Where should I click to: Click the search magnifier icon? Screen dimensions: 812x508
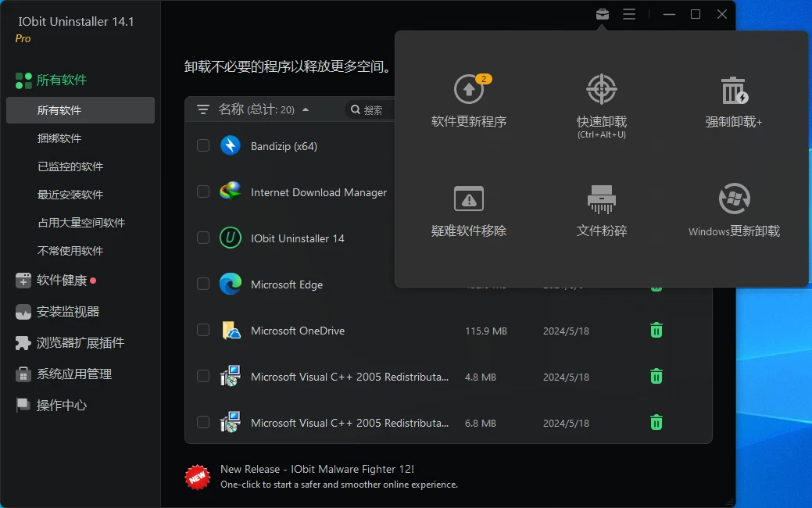tap(356, 109)
